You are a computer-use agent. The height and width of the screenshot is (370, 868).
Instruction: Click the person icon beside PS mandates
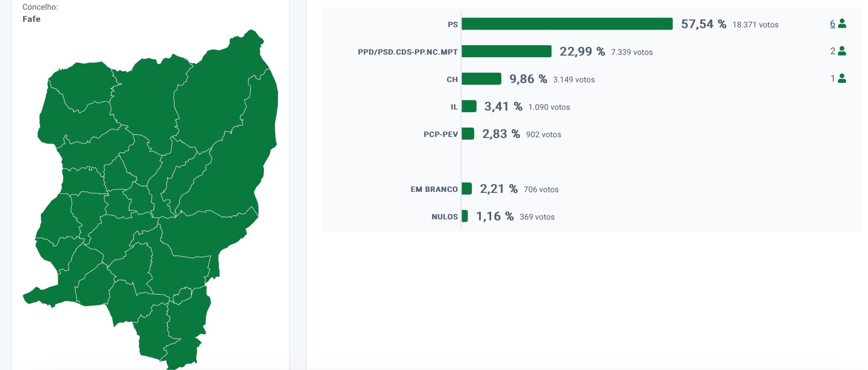(x=842, y=24)
